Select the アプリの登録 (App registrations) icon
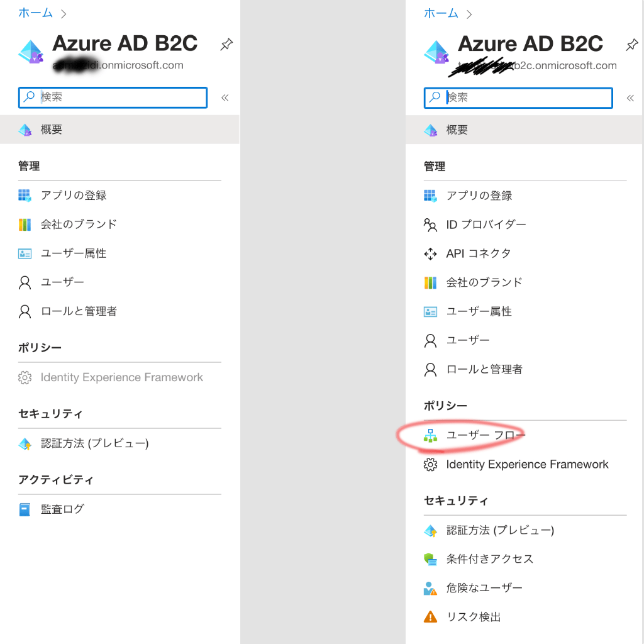 [x=430, y=196]
